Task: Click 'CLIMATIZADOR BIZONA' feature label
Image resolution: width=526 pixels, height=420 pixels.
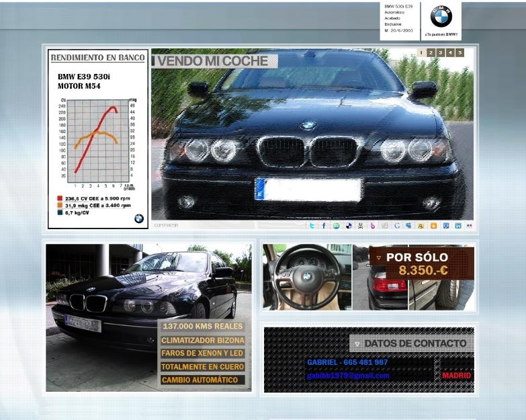Action: [203, 340]
